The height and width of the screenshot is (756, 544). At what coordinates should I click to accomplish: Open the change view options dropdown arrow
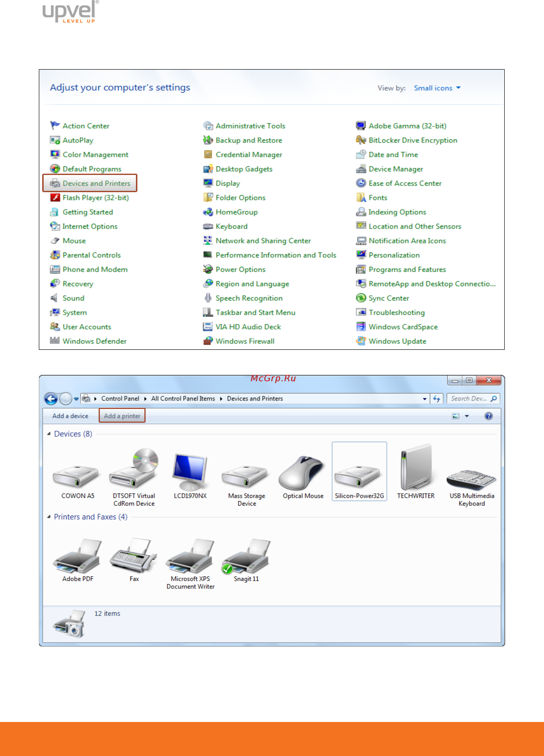point(467,416)
